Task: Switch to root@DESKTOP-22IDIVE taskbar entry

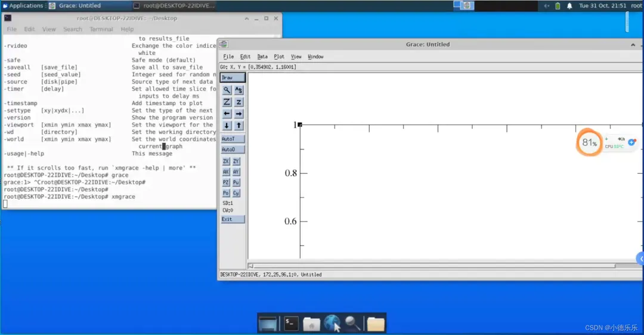Action: 174,6
